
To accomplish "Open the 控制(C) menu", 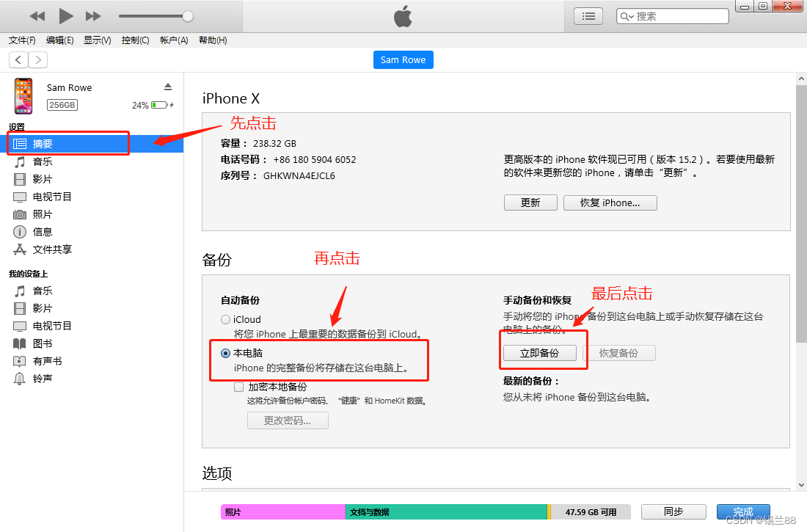I will [136, 40].
